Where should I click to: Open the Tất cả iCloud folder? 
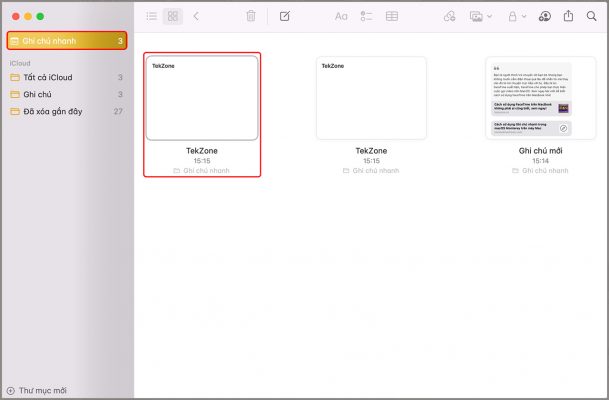[x=50, y=77]
